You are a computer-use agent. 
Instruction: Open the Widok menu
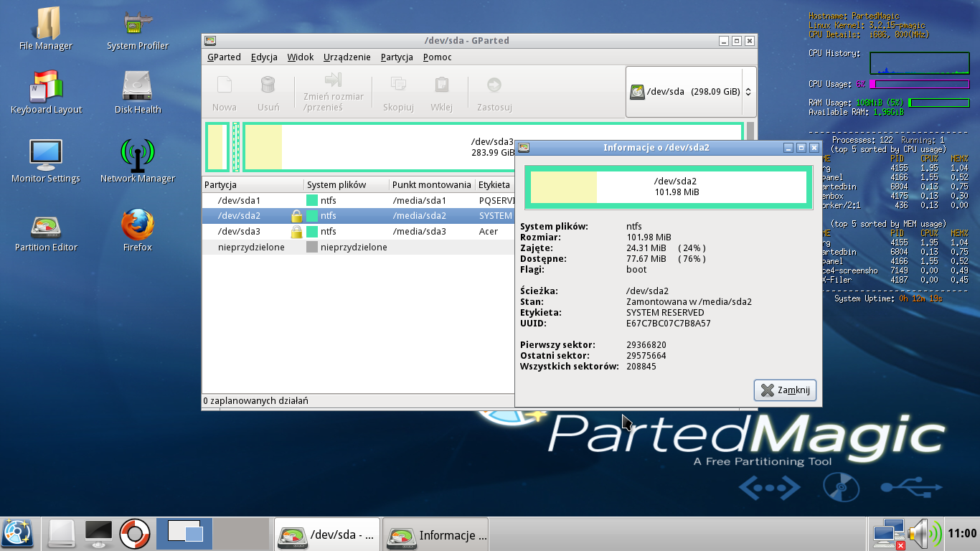pos(301,57)
